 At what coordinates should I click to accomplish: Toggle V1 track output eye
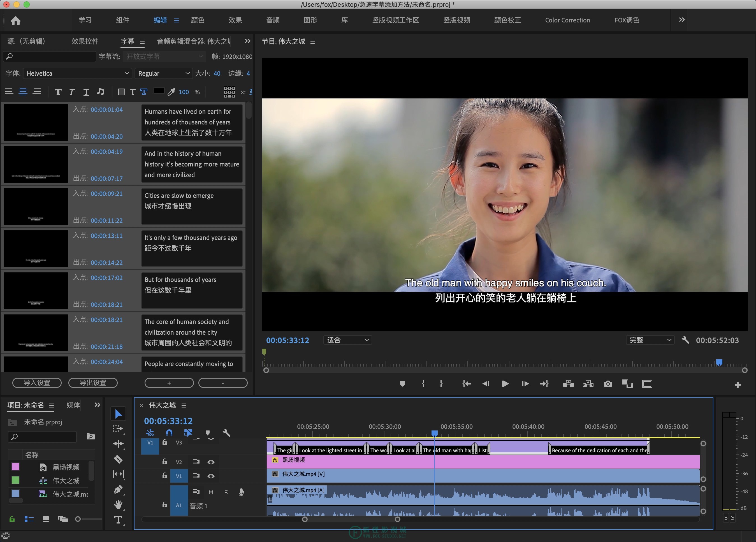pyautogui.click(x=211, y=476)
